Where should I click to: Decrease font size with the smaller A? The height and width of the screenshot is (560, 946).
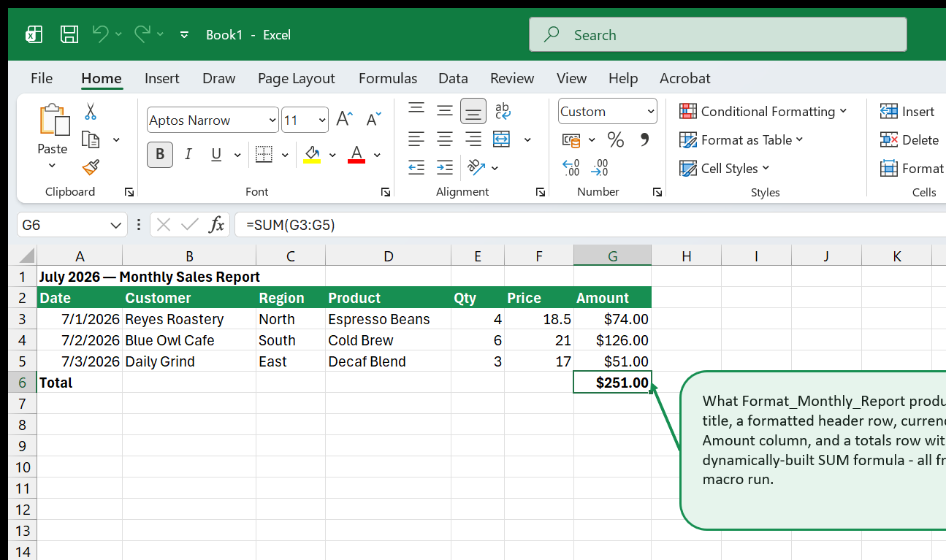click(373, 120)
